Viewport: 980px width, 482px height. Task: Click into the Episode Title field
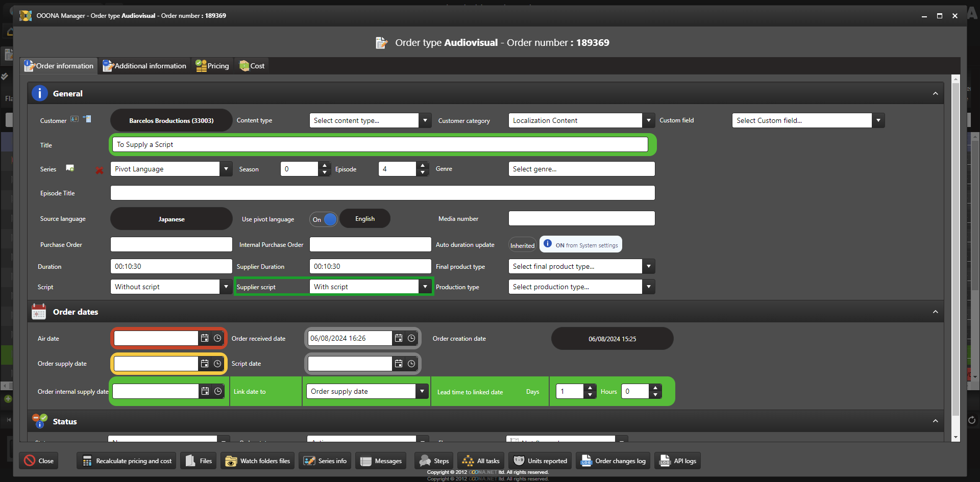click(382, 193)
